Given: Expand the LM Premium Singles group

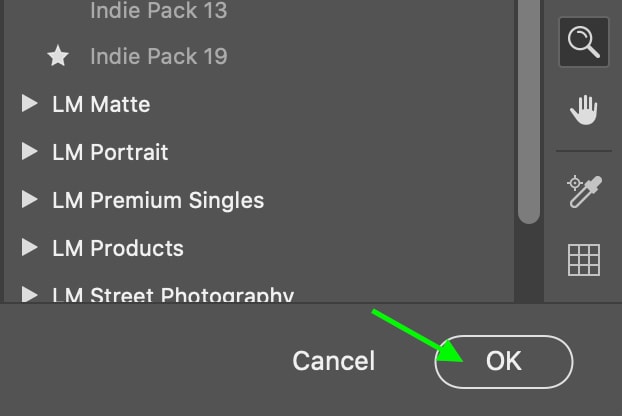Looking at the screenshot, I should click(x=30, y=200).
